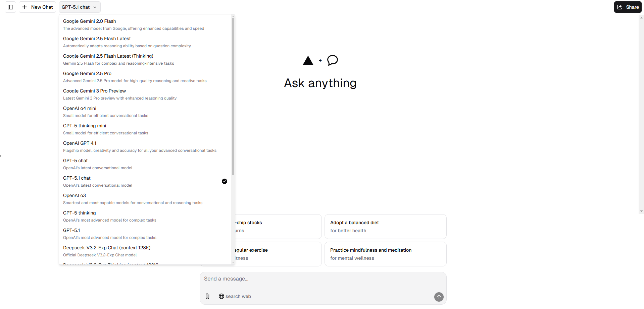Screen dimensions: 644x309
Task: Collapse the GPT-5.1 chat model dropdown
Action: click(80, 7)
